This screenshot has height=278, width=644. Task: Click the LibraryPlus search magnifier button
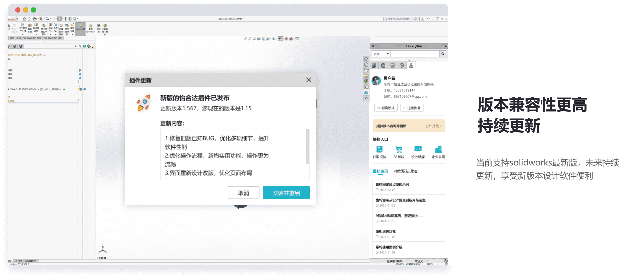tap(443, 54)
